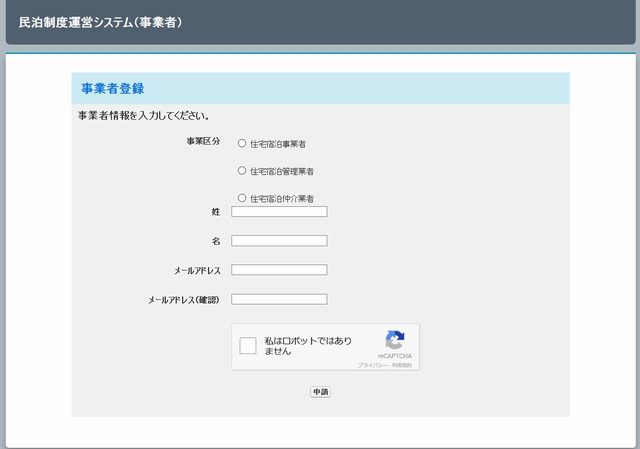This screenshot has width=640, height=449.
Task: Open the reCAPTCHA 利用規約 link
Action: coord(402,366)
